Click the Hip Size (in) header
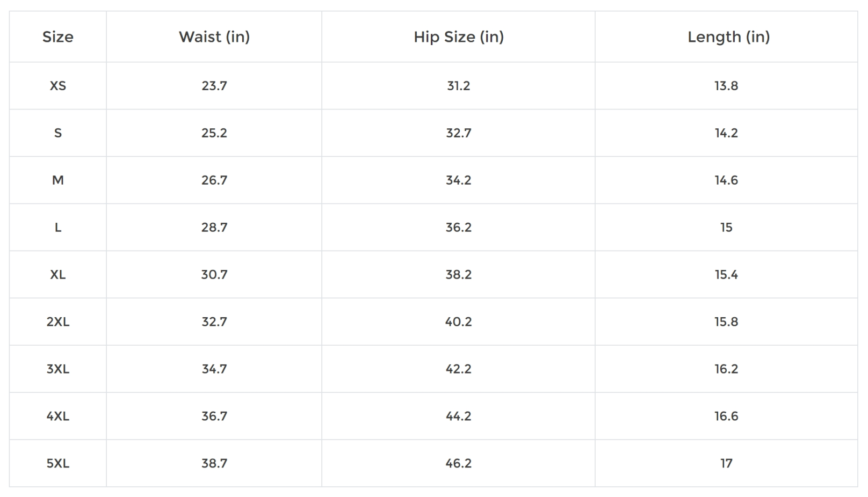 tap(458, 37)
